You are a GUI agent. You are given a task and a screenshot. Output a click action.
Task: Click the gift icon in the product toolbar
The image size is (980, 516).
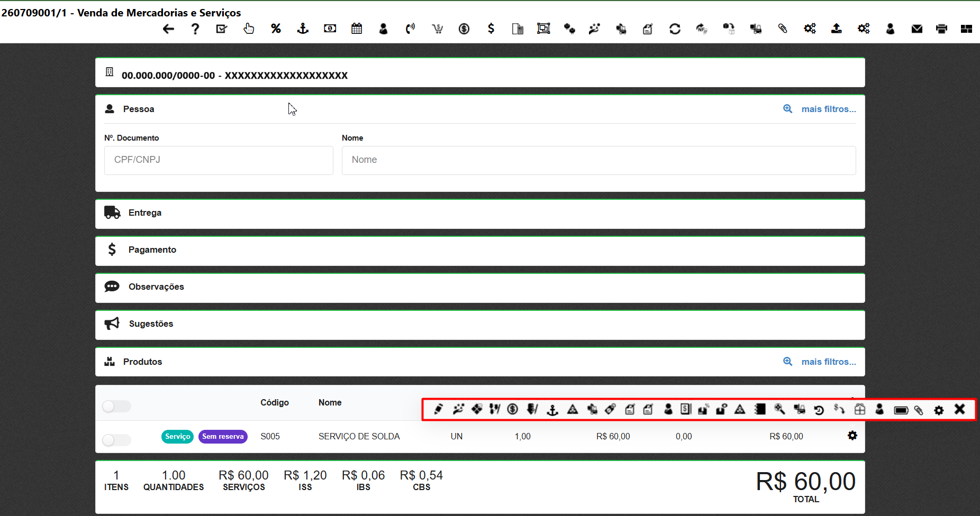click(x=860, y=409)
